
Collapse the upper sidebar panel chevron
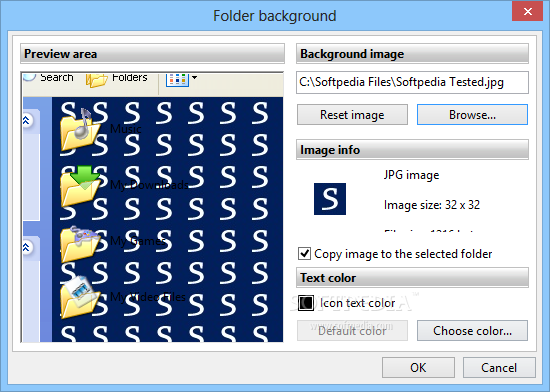(x=26, y=121)
